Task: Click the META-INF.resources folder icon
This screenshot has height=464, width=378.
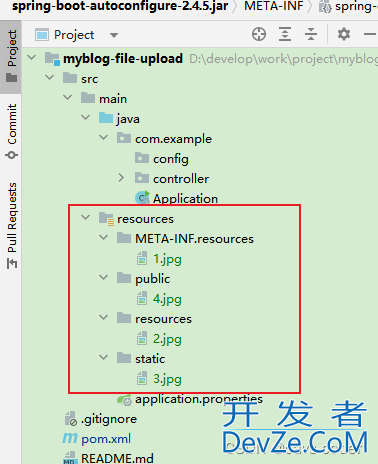Action: click(124, 238)
